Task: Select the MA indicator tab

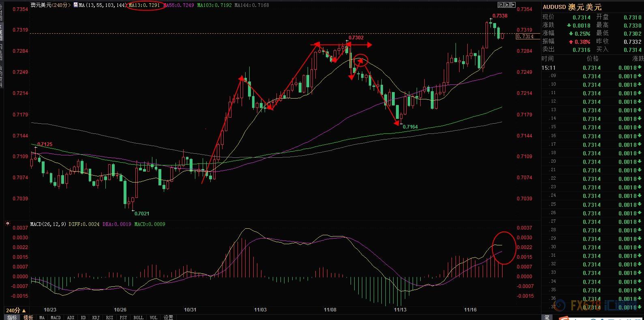Action: [42, 317]
